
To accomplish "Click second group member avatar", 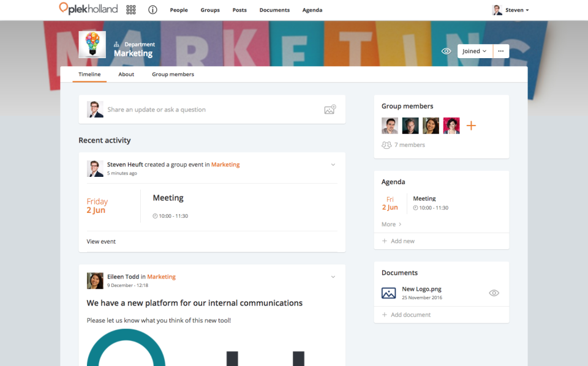I will pos(410,126).
